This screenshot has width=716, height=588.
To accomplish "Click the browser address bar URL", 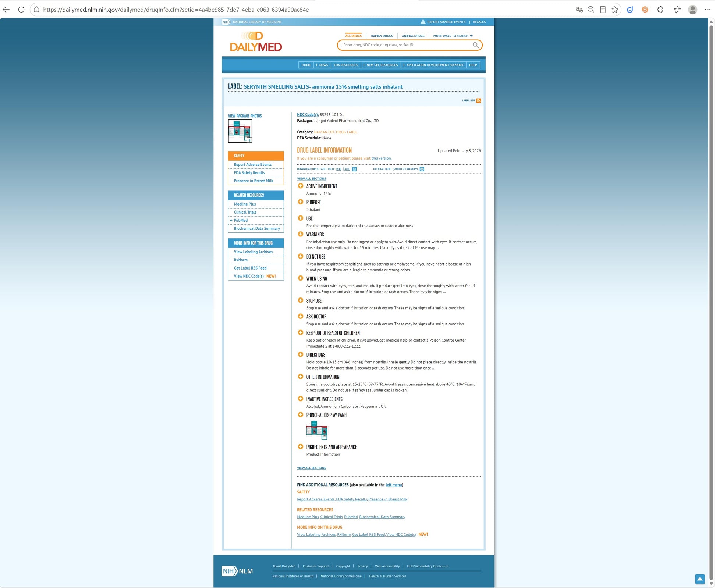I will pos(176,10).
